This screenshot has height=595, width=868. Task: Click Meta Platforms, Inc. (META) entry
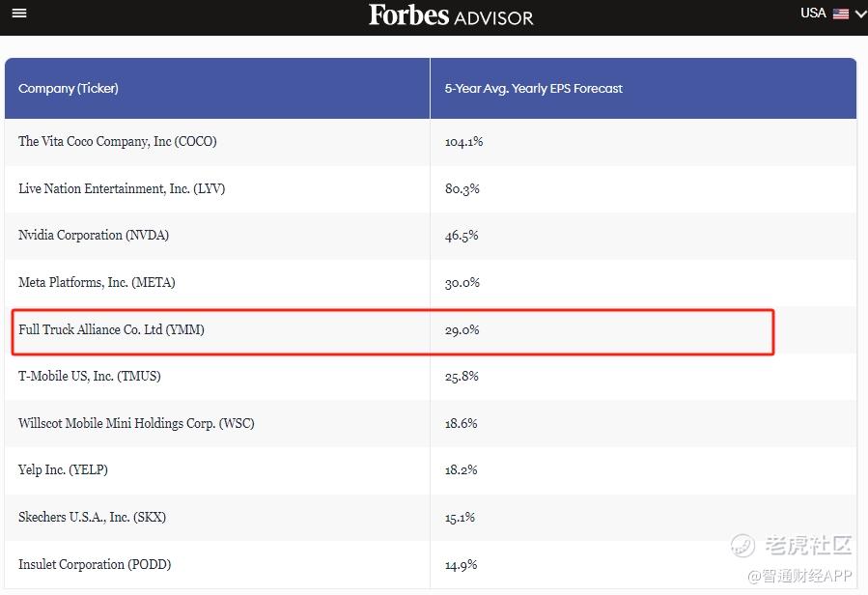[x=97, y=282]
